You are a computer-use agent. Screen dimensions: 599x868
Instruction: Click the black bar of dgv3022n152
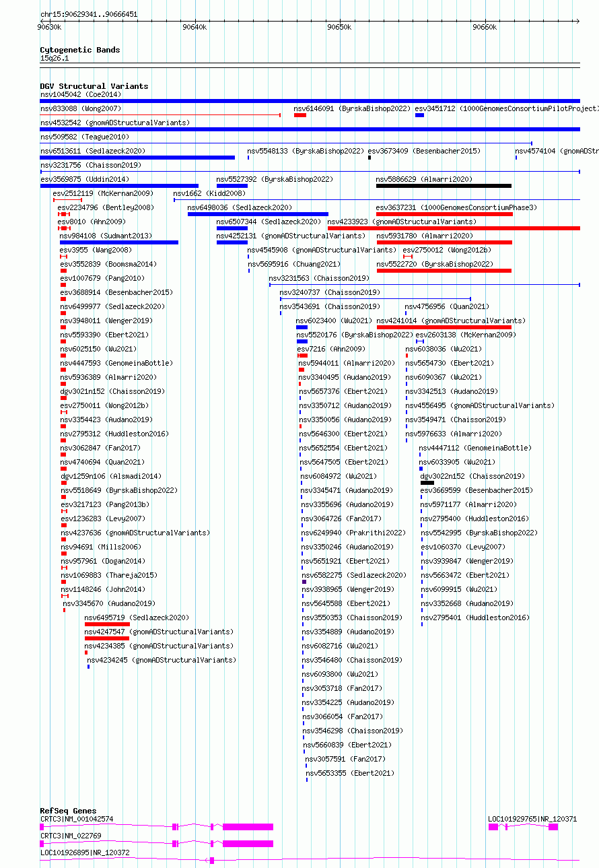pyautogui.click(x=427, y=483)
